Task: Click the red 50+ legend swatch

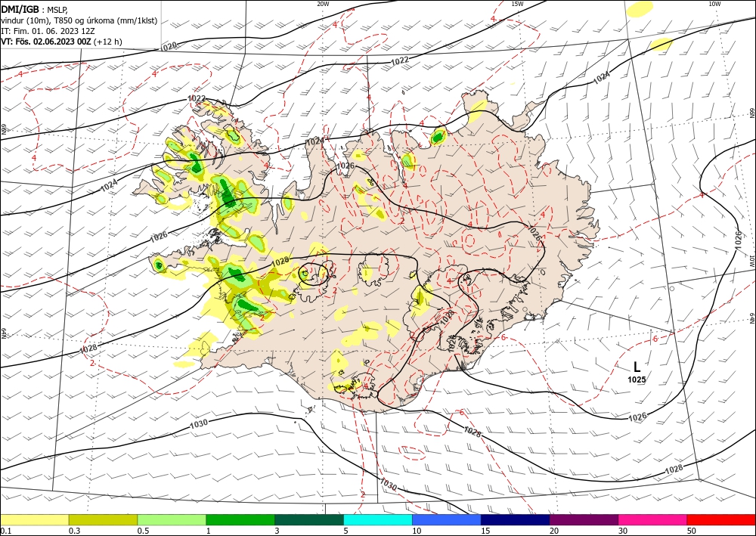Action: tap(721, 519)
